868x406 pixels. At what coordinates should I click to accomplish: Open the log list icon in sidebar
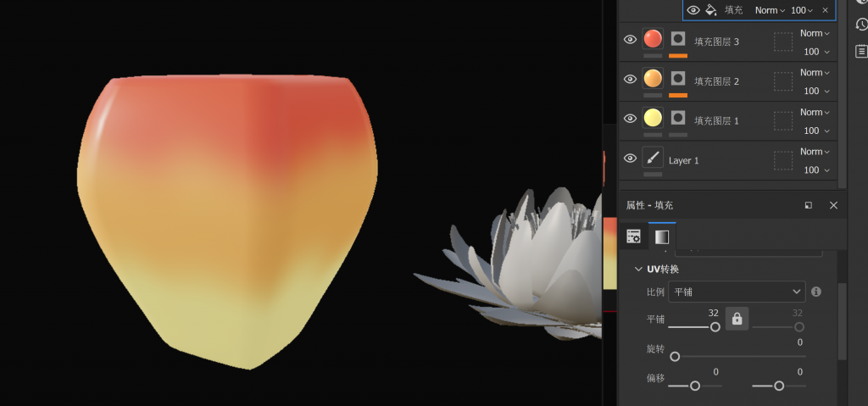coord(861,51)
